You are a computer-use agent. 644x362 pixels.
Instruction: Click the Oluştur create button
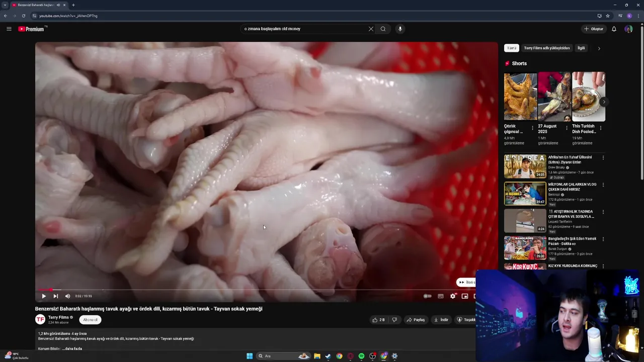coord(594,29)
